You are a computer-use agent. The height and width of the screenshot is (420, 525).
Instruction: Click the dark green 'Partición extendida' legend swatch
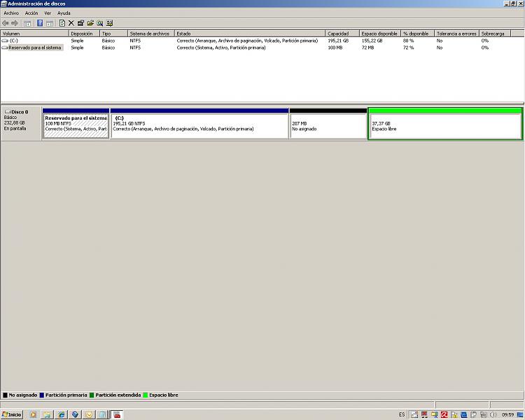click(92, 395)
